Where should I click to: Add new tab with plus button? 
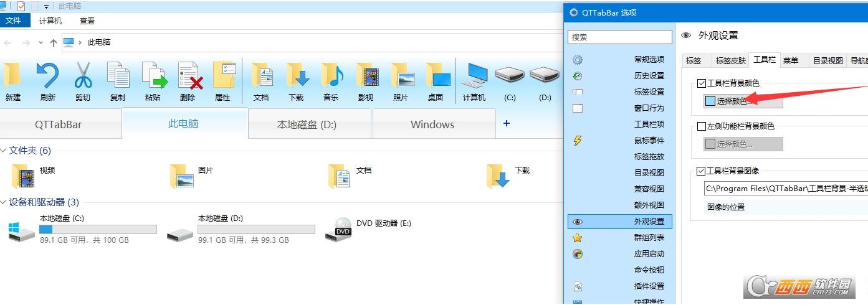click(506, 123)
